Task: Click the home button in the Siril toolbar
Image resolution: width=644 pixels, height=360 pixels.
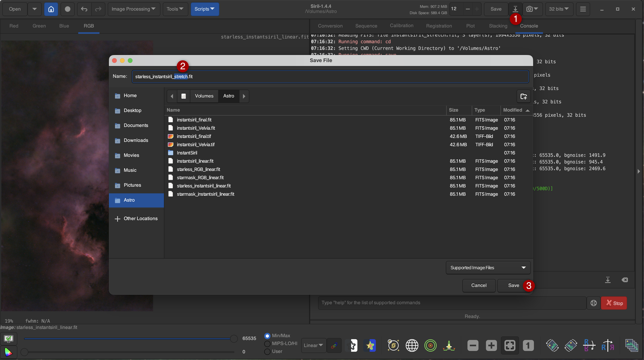Action: click(x=51, y=9)
